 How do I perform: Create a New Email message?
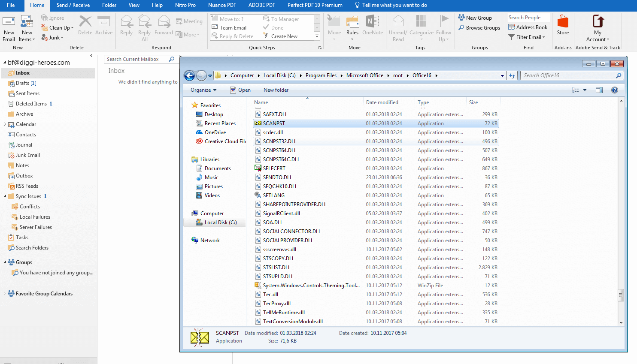[x=9, y=27]
